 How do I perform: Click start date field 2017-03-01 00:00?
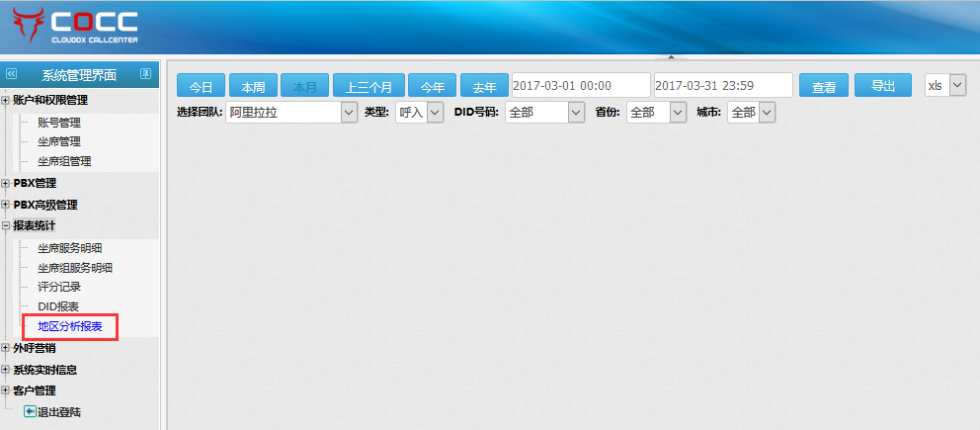[581, 86]
